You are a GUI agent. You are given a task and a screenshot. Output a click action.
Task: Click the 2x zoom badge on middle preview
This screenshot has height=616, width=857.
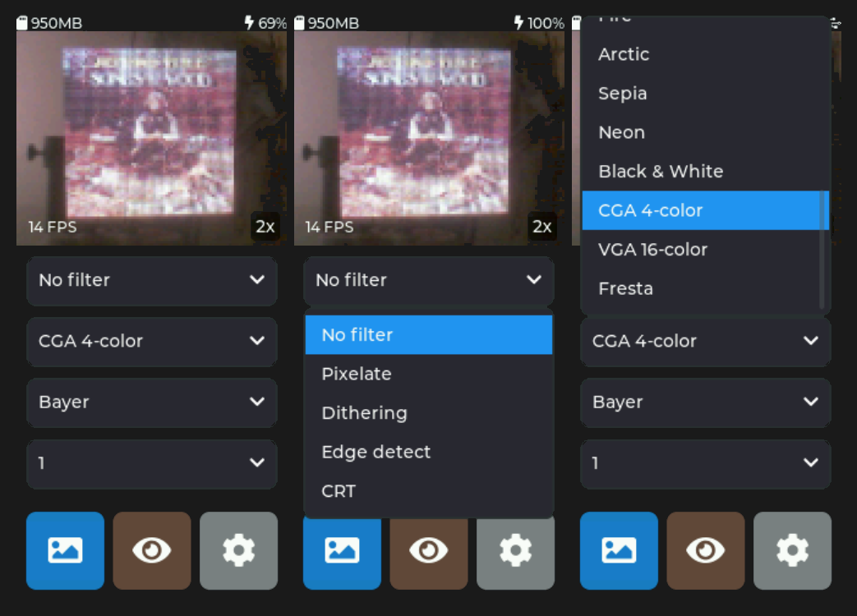(542, 227)
